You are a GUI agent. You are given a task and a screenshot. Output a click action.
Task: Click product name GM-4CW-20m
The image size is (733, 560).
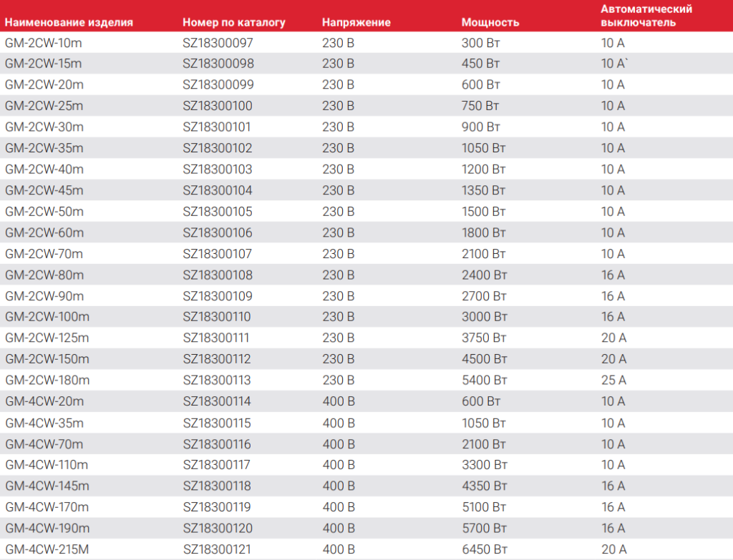(x=44, y=402)
